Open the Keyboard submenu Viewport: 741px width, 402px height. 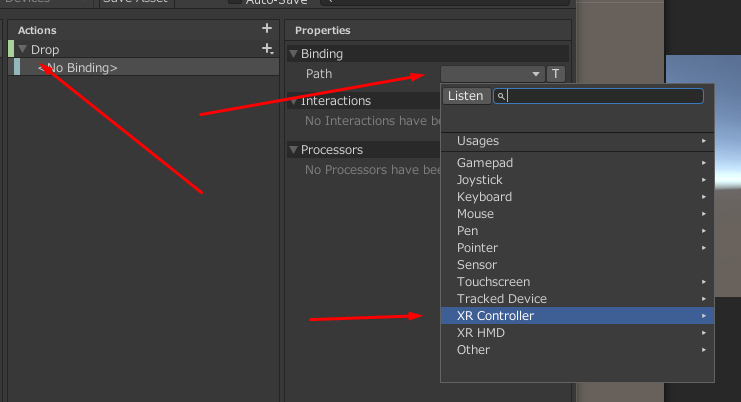point(577,197)
